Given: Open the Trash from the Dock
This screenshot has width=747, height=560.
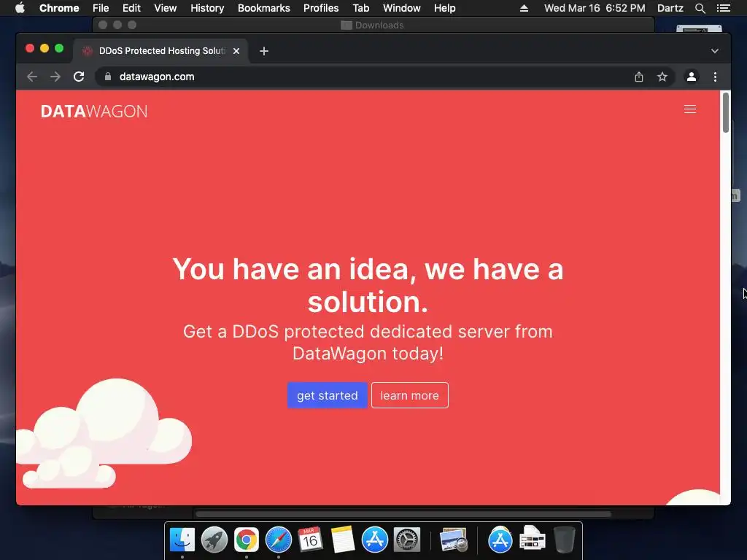Looking at the screenshot, I should pos(565,540).
